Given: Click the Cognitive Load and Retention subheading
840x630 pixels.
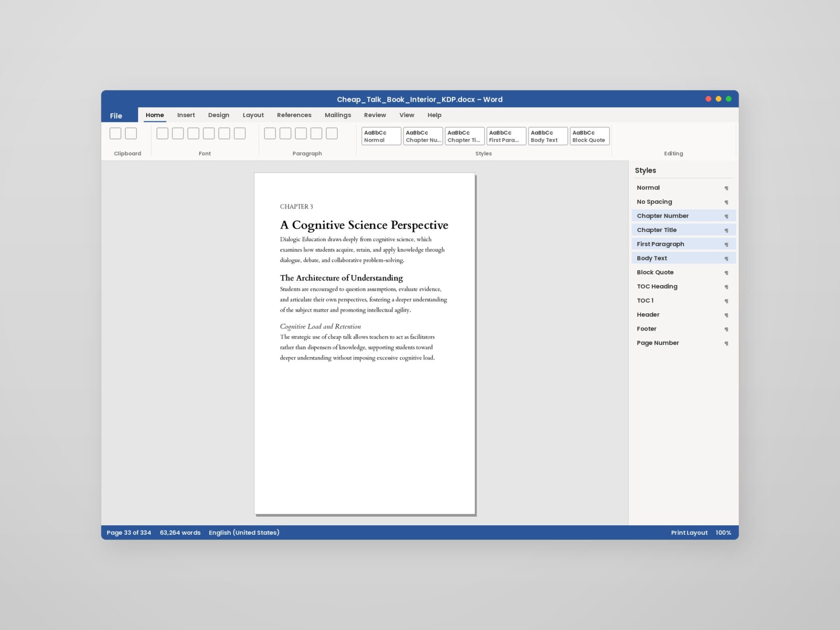Looking at the screenshot, I should (x=320, y=326).
